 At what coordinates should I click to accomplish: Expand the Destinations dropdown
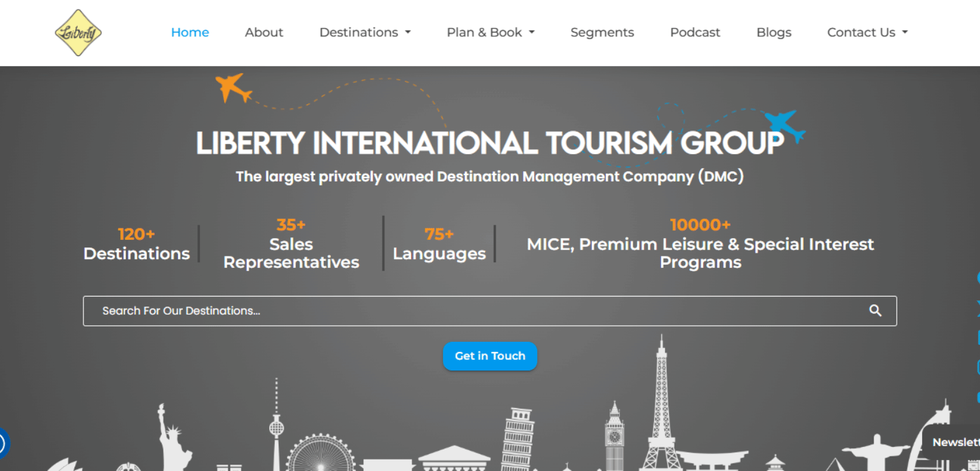365,32
